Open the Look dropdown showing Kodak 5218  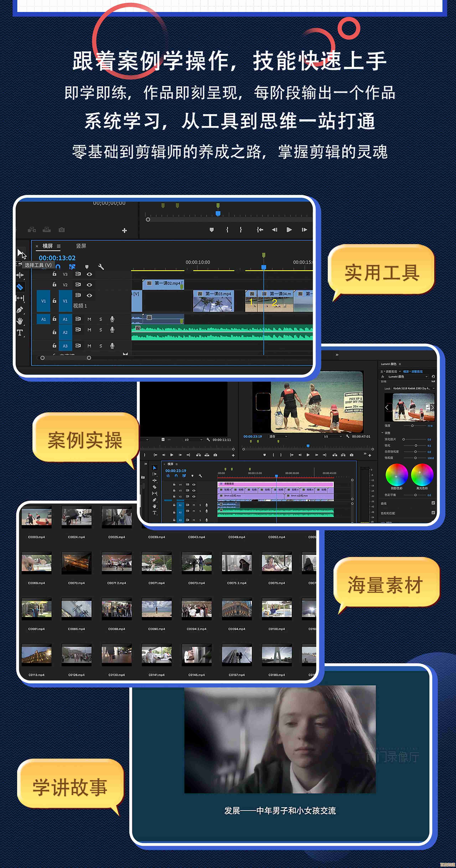[x=414, y=388]
